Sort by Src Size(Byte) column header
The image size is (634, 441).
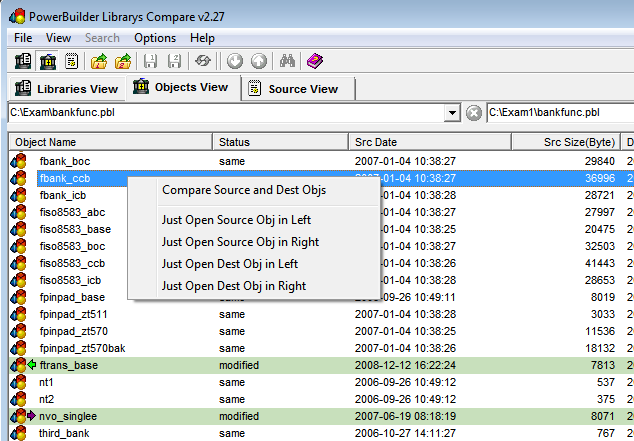[566, 142]
